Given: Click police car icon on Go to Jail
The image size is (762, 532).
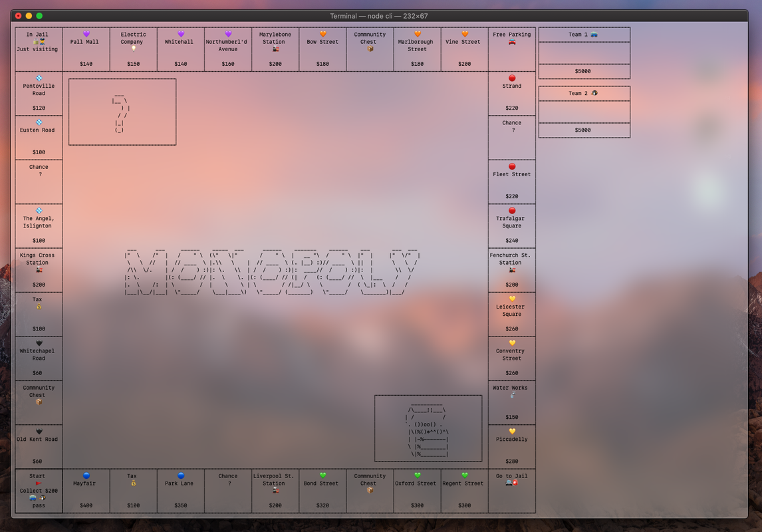Looking at the screenshot, I should coord(509,483).
